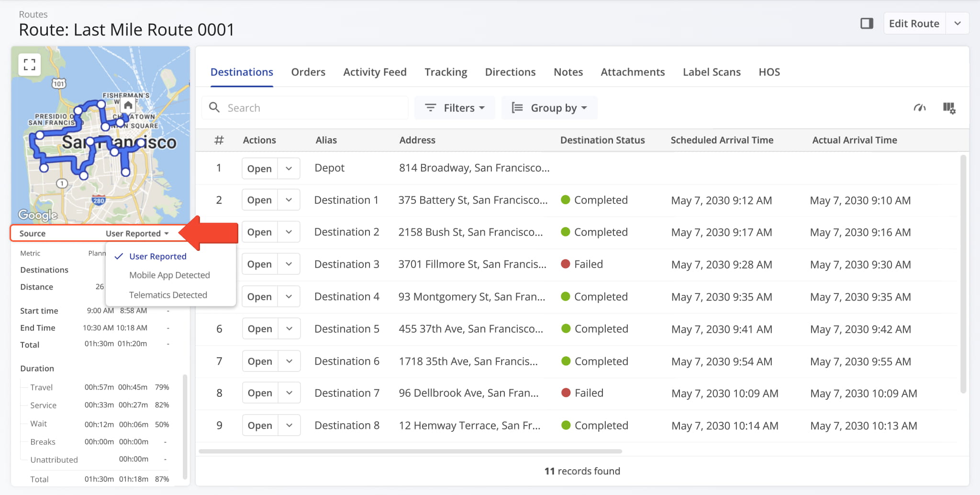Click the Filters funnel icon
Screen dimensions: 980x495
point(431,108)
